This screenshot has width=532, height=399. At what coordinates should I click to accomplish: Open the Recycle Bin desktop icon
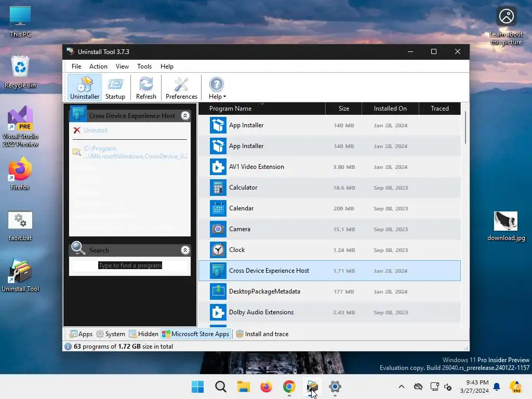click(20, 72)
